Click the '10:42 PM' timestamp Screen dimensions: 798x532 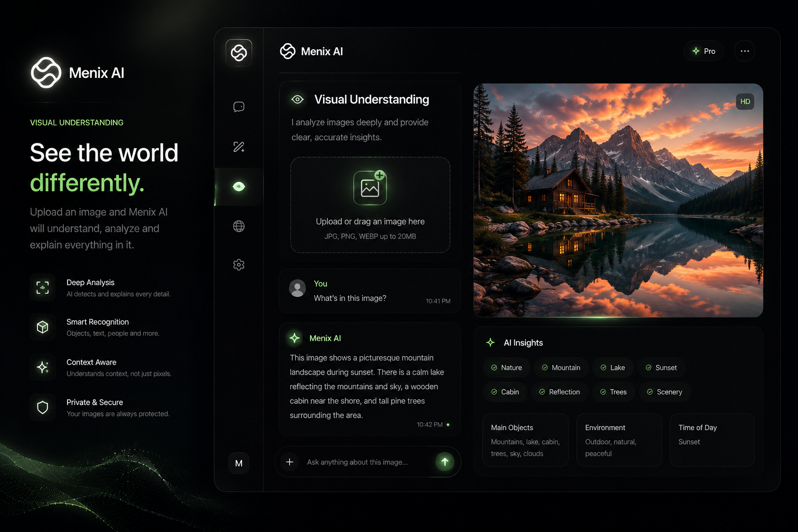point(430,424)
